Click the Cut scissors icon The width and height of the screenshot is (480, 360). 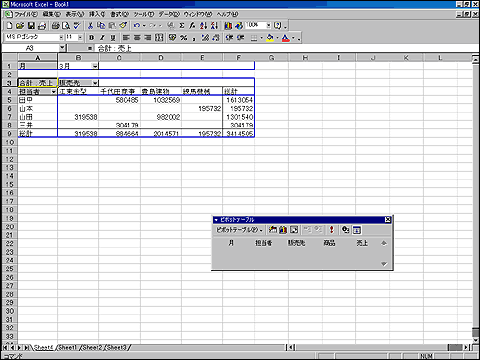[90, 26]
